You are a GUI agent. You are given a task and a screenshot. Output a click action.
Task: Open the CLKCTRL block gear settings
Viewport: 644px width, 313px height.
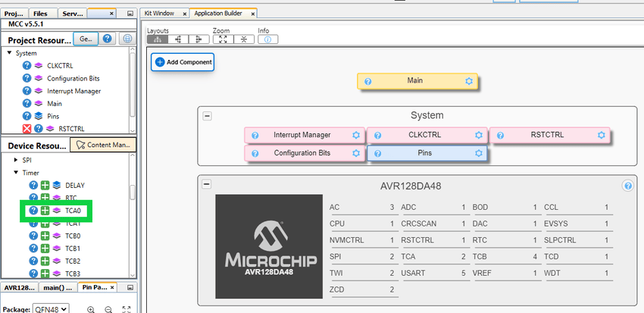(x=478, y=135)
